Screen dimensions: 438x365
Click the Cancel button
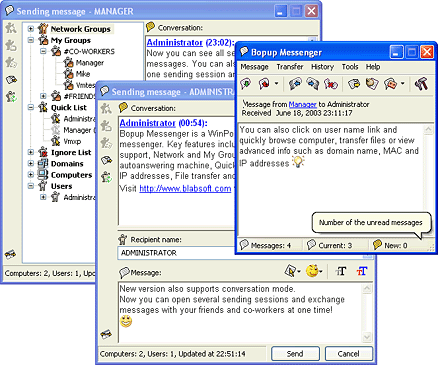349,354
